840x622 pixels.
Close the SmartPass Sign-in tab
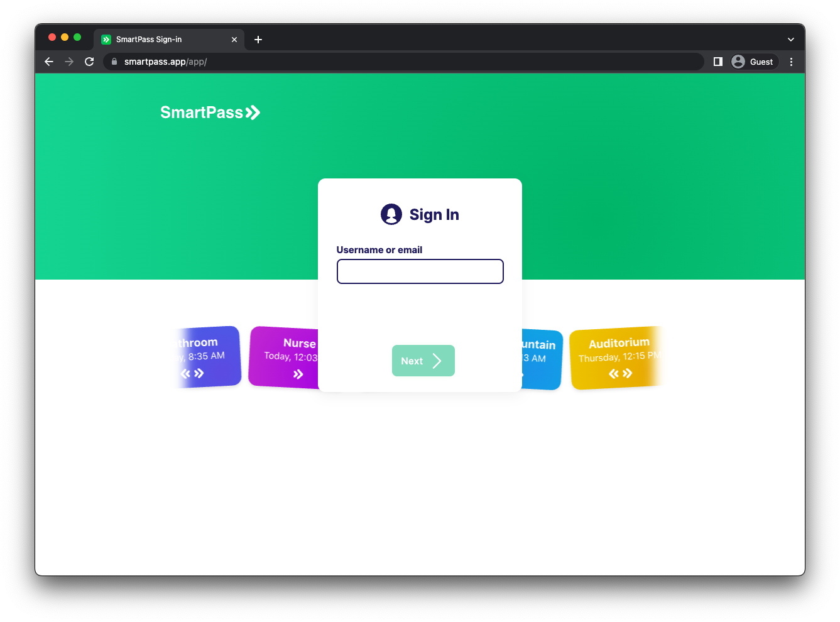tap(234, 40)
